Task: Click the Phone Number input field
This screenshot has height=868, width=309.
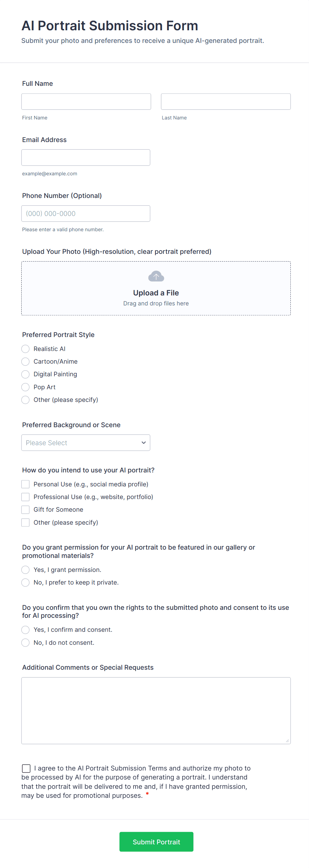Action: pos(85,213)
